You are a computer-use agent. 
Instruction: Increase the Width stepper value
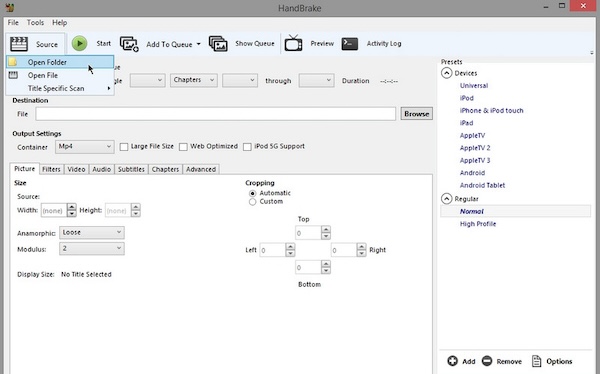72,207
